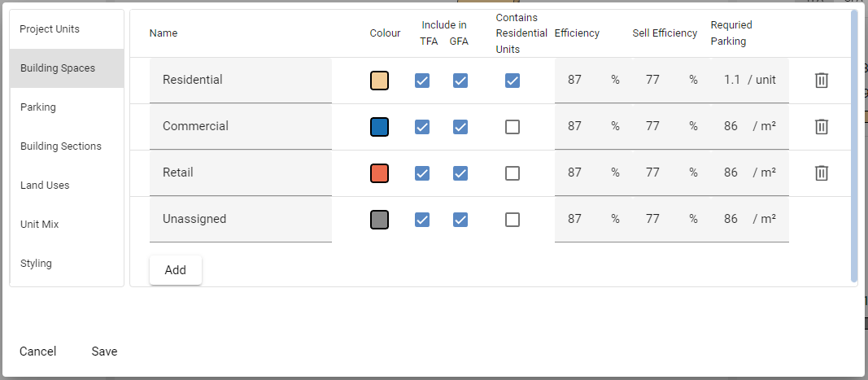This screenshot has height=380, width=868.
Task: Uncheck Contains Residential Units for Residential
Action: [513, 81]
